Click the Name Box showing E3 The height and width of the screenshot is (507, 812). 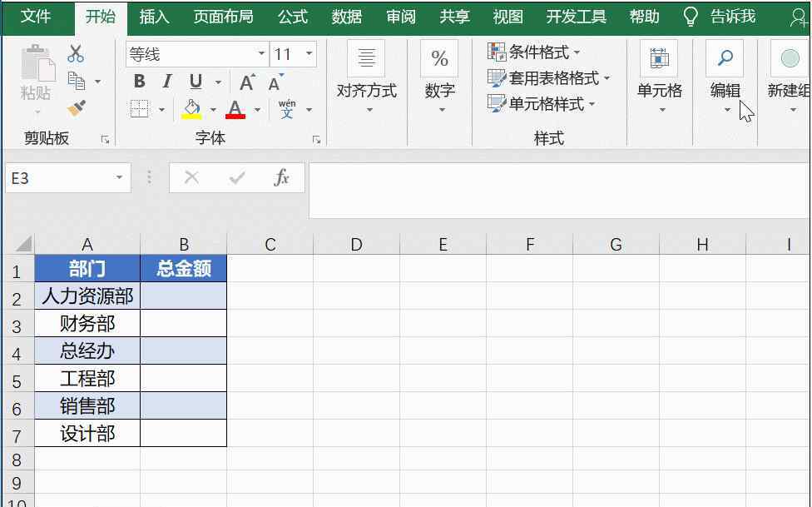(x=58, y=178)
